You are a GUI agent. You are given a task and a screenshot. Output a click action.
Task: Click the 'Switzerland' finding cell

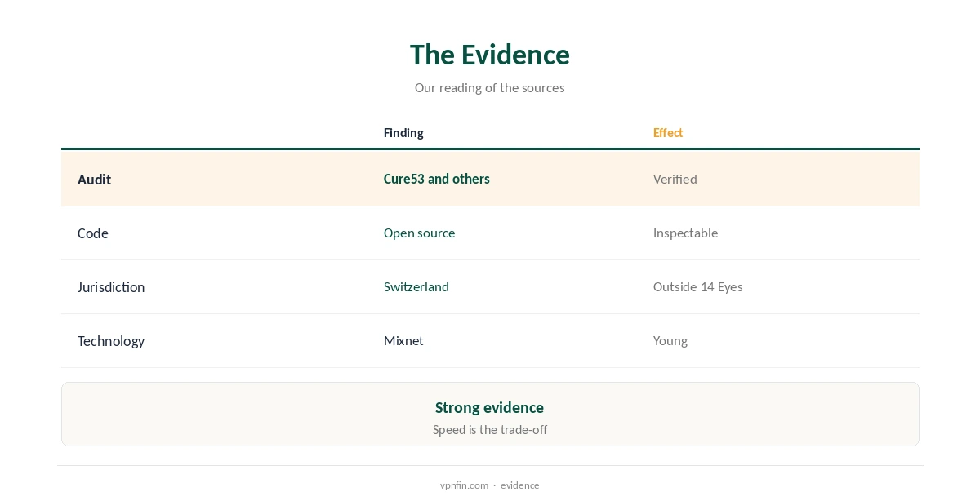pos(416,286)
